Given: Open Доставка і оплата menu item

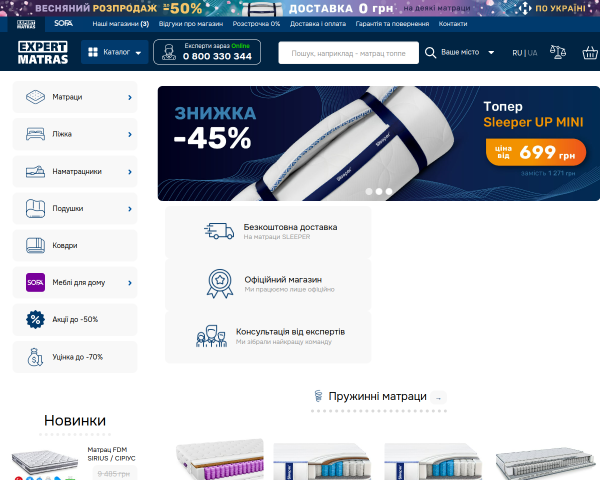Looking at the screenshot, I should pyautogui.click(x=318, y=24).
